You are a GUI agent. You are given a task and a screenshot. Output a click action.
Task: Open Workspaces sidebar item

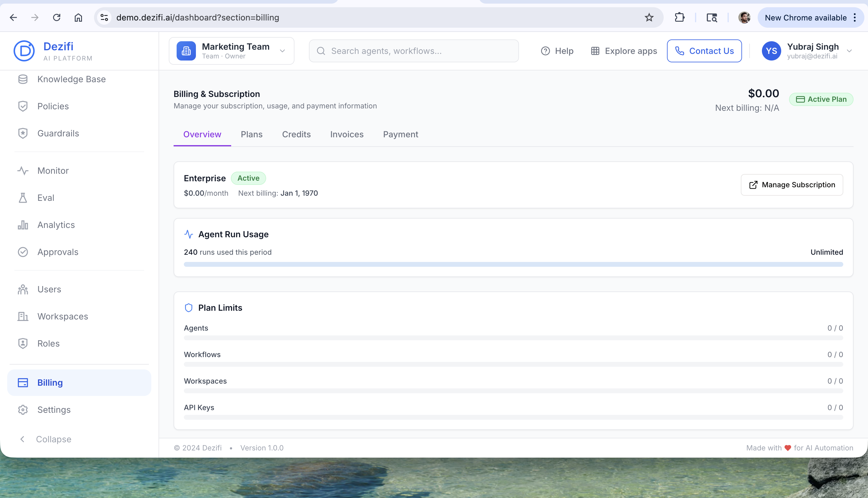[x=79, y=316]
